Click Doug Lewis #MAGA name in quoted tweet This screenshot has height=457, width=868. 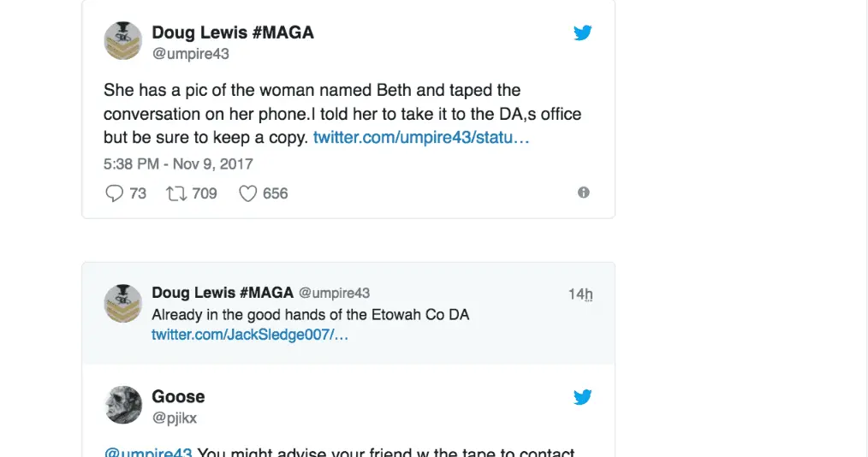[223, 293]
